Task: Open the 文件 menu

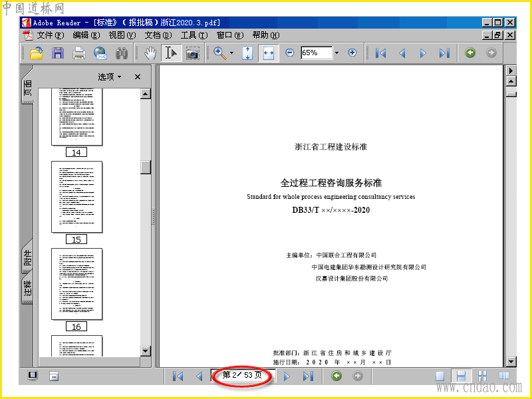Action: [51, 35]
